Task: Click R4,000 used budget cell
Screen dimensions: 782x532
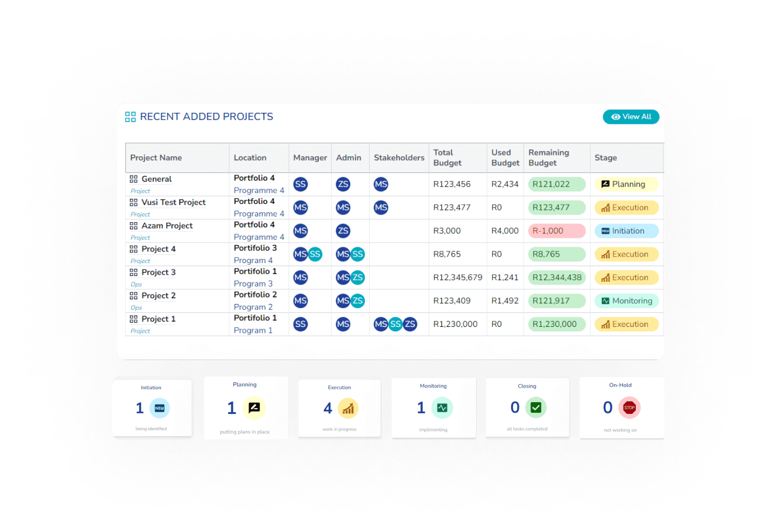Action: 505,231
